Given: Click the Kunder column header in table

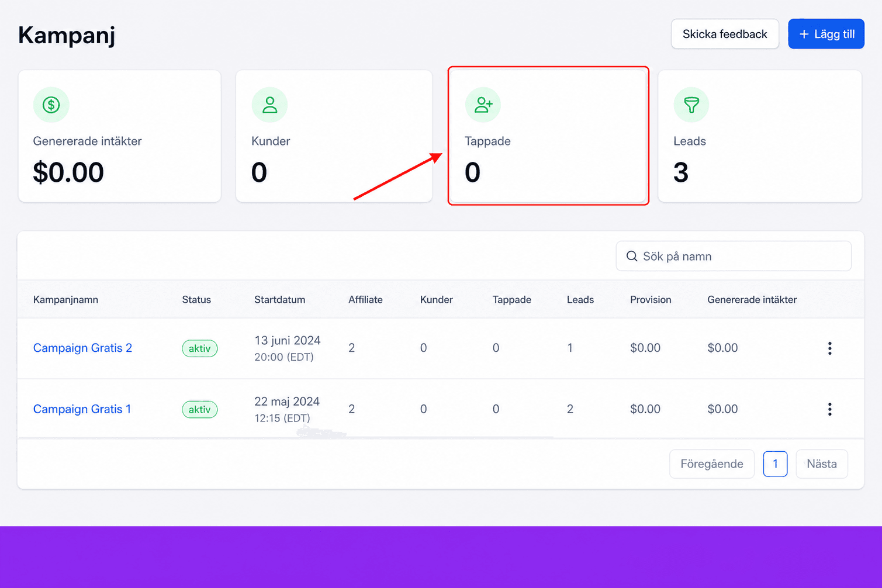Looking at the screenshot, I should (x=437, y=300).
